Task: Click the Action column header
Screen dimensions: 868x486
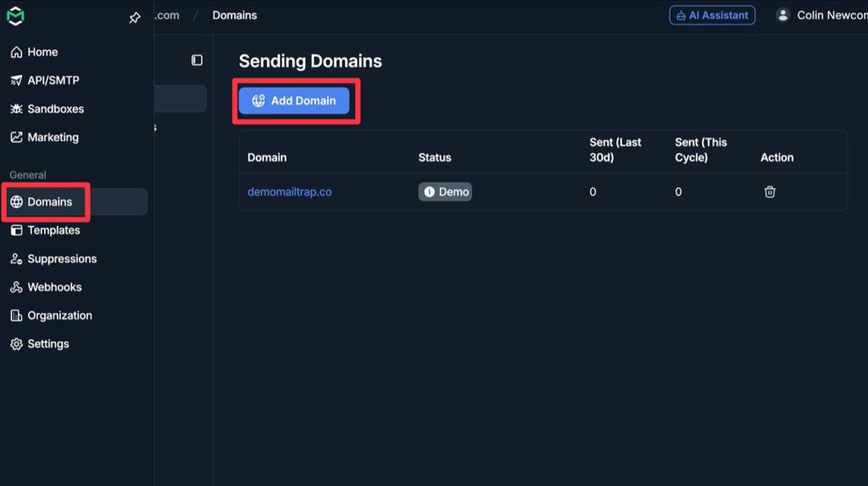Action: tap(776, 158)
